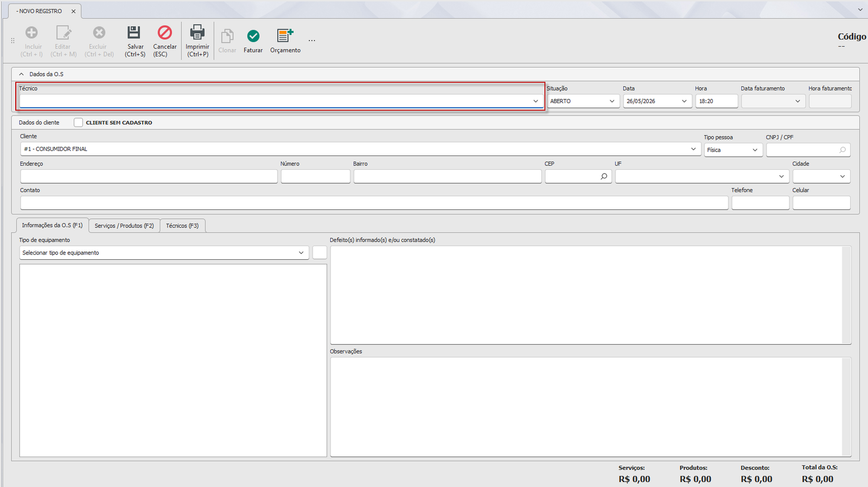Open the Data date picker dropdown
The width and height of the screenshot is (868, 487).
pyautogui.click(x=684, y=101)
